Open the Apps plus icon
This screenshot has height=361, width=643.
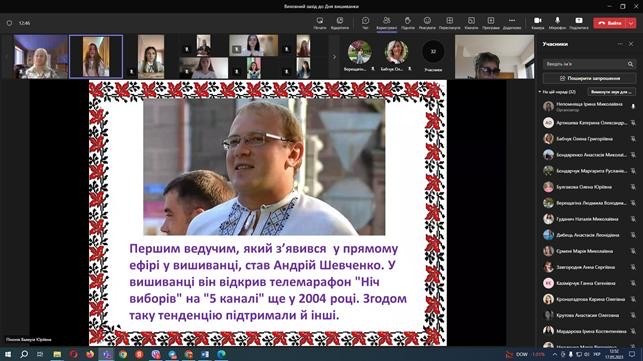coord(490,23)
